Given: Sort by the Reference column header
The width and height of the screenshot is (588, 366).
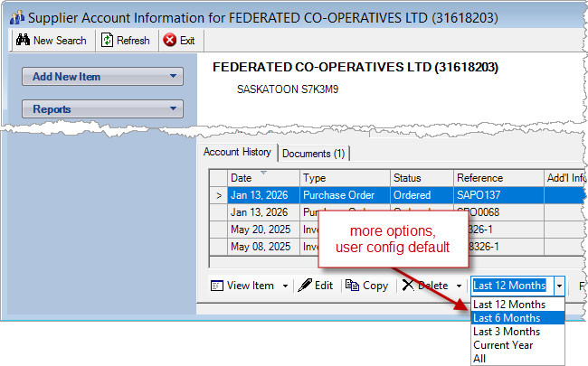Looking at the screenshot, I should [498, 178].
